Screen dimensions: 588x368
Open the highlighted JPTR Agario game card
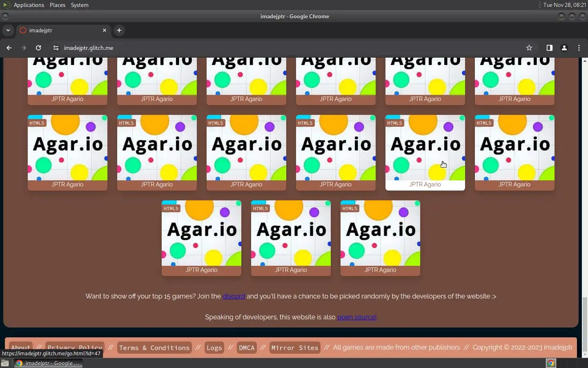(x=425, y=153)
